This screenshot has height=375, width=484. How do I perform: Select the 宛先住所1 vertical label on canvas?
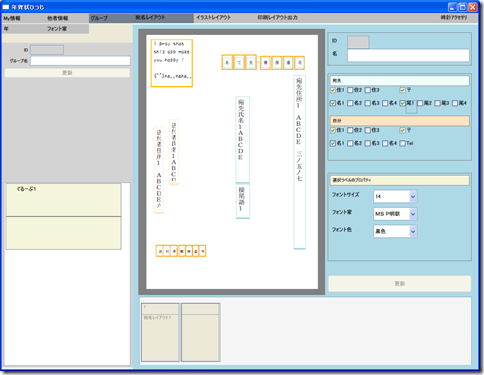pyautogui.click(x=299, y=162)
